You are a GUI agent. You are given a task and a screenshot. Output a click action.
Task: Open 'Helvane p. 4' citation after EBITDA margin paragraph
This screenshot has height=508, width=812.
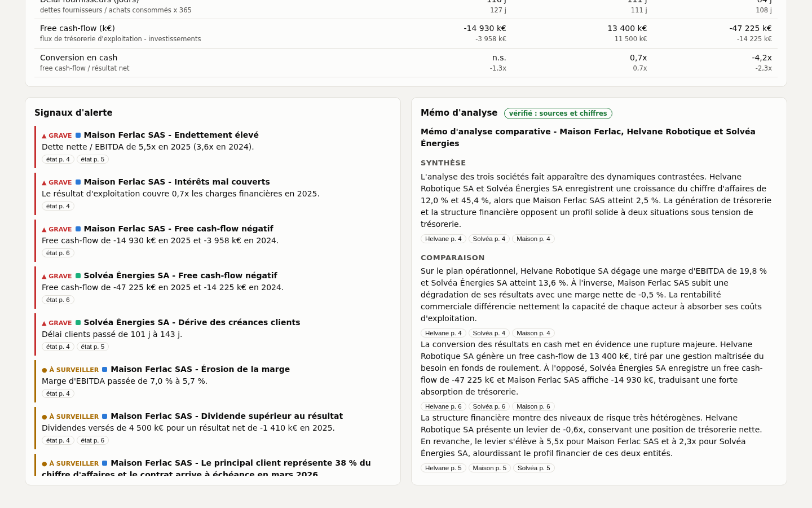click(443, 333)
